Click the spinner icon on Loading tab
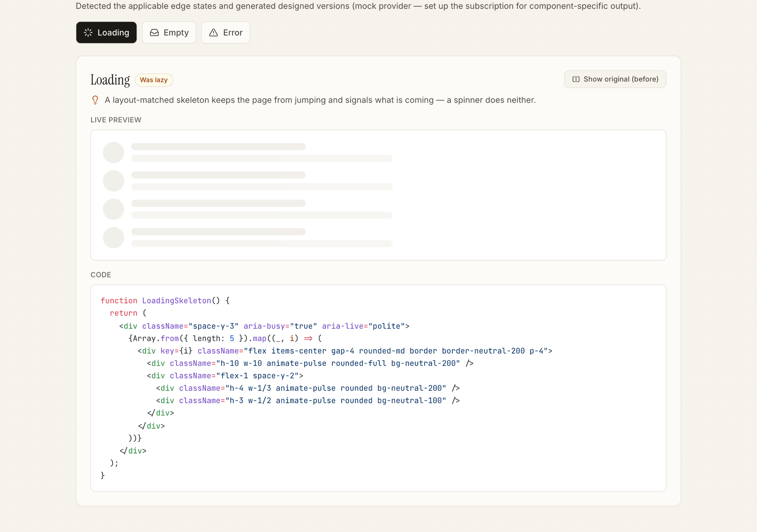Screen dimensions: 757x532 [88, 32]
